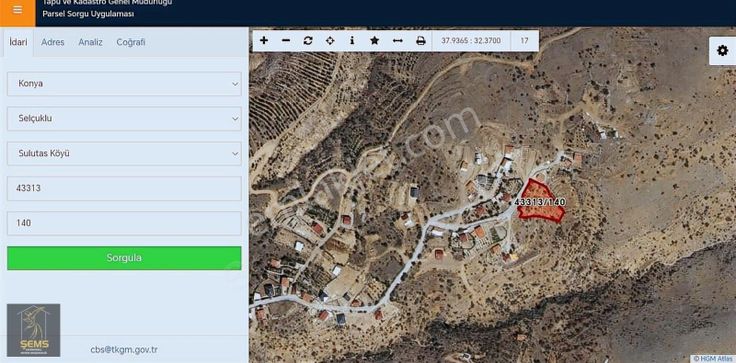Screen dimensions: 736x363
Task: Switch to the Analiz tab
Action: [91, 42]
